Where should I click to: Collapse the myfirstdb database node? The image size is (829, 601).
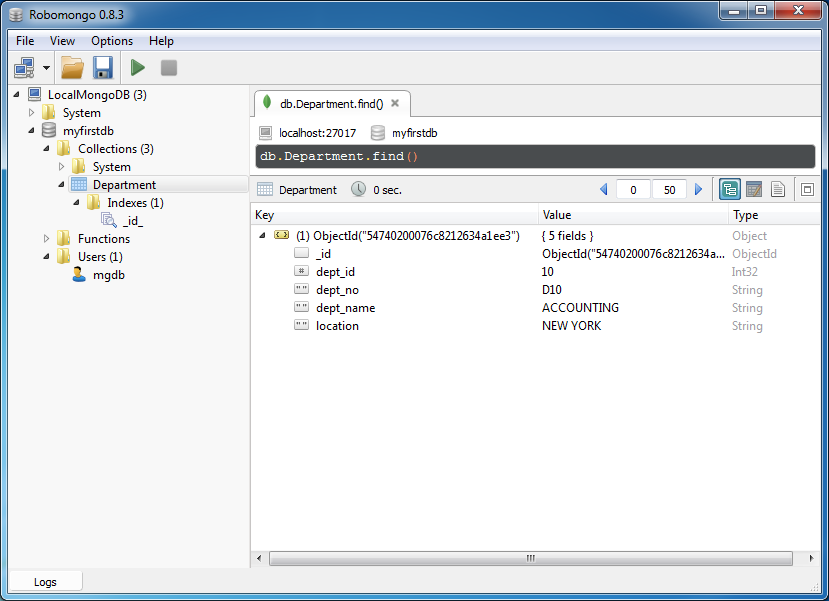click(31, 131)
